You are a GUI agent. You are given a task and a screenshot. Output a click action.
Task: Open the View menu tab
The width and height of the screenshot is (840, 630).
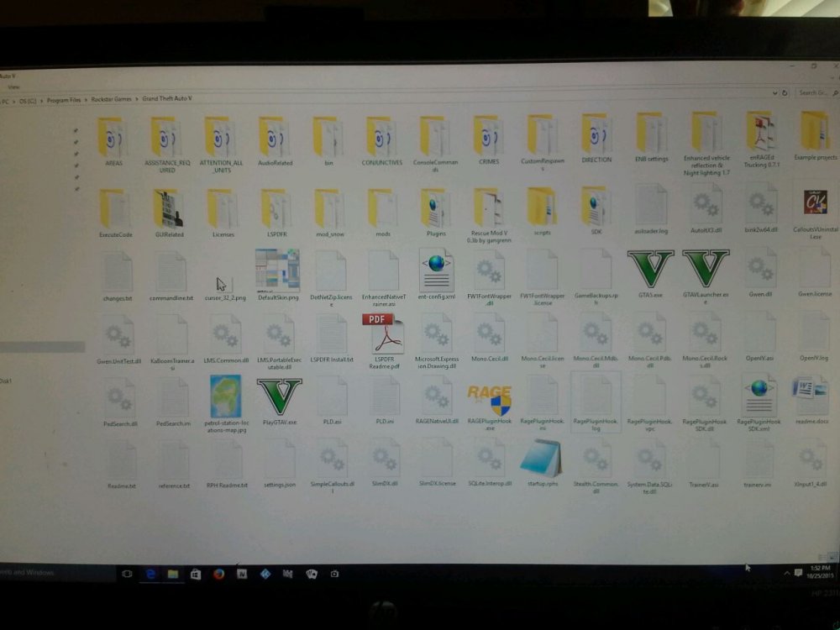(x=13, y=87)
